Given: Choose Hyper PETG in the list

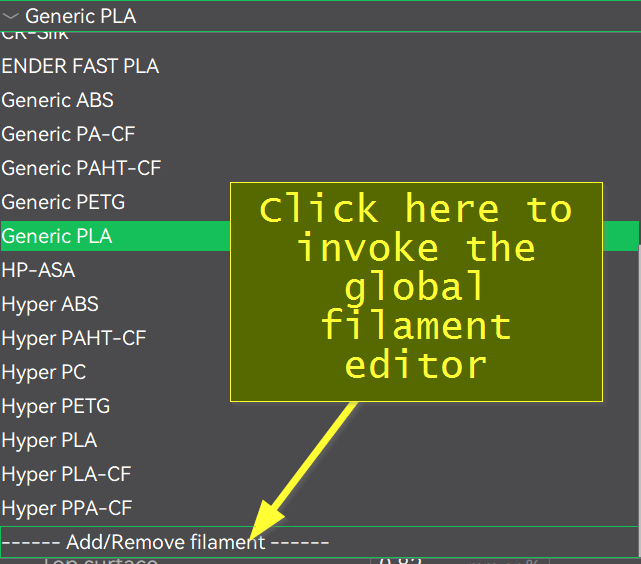Looking at the screenshot, I should (x=55, y=406).
